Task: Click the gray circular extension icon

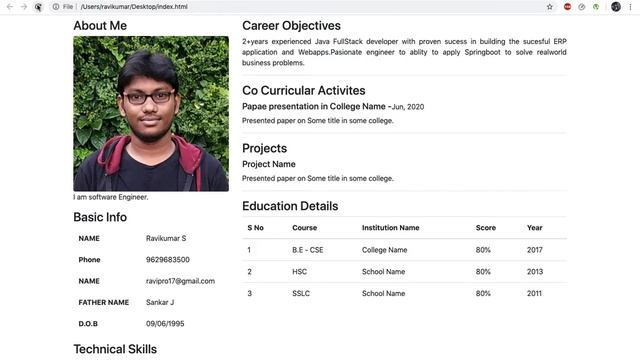Action: tap(582, 7)
